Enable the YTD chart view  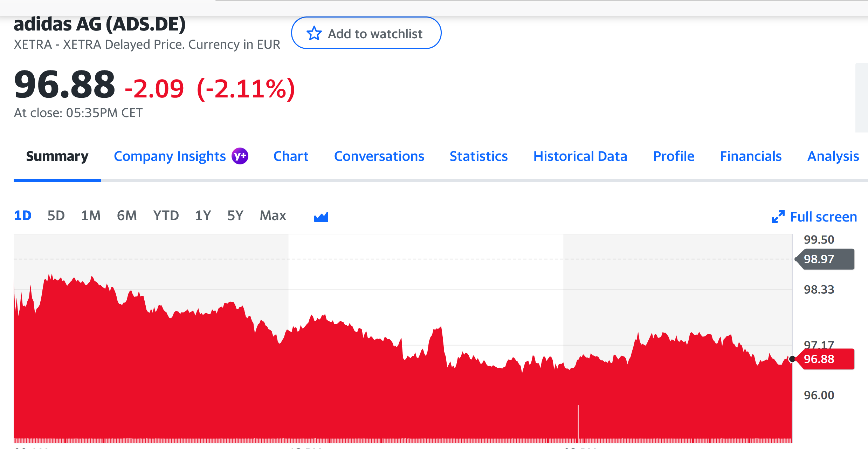165,216
